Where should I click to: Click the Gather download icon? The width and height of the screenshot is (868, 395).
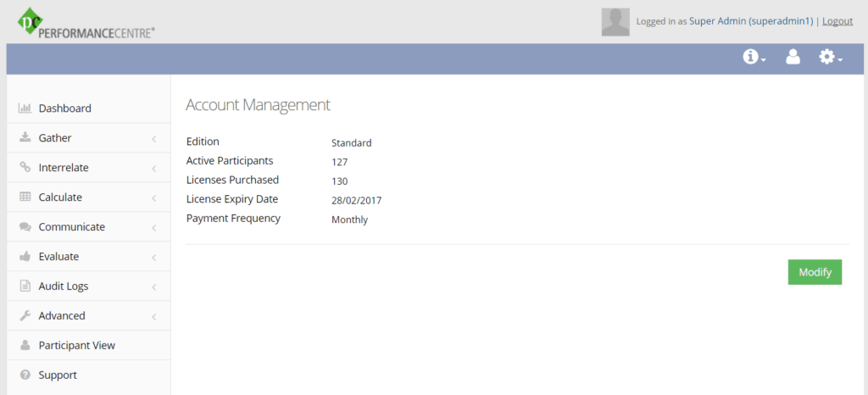click(x=25, y=138)
